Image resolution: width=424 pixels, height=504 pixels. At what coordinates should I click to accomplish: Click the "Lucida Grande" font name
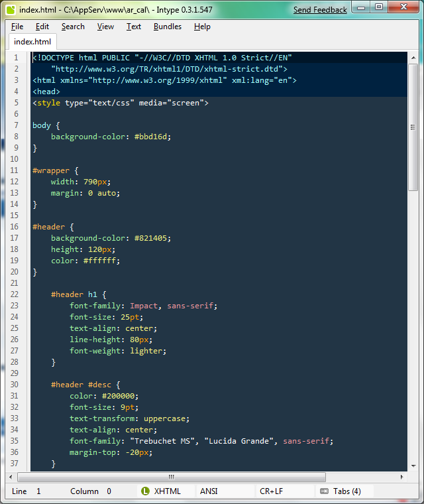pos(238,441)
